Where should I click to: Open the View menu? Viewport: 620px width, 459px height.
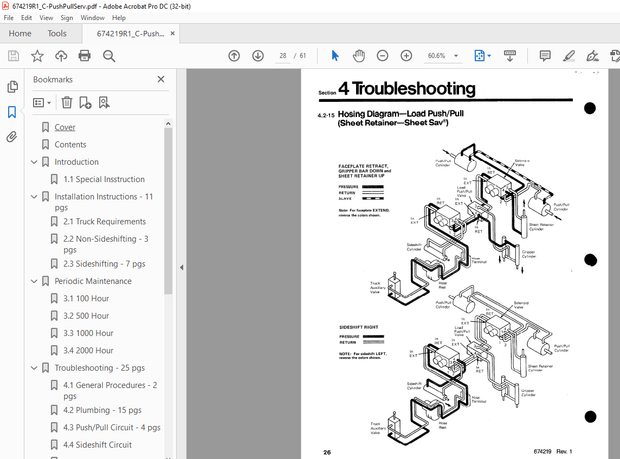(x=46, y=18)
